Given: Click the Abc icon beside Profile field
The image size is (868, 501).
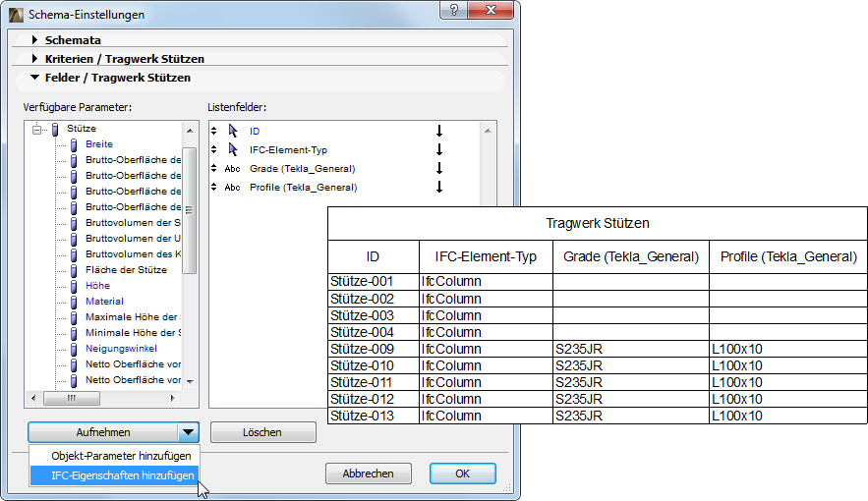Looking at the screenshot, I should pyautogui.click(x=233, y=188).
